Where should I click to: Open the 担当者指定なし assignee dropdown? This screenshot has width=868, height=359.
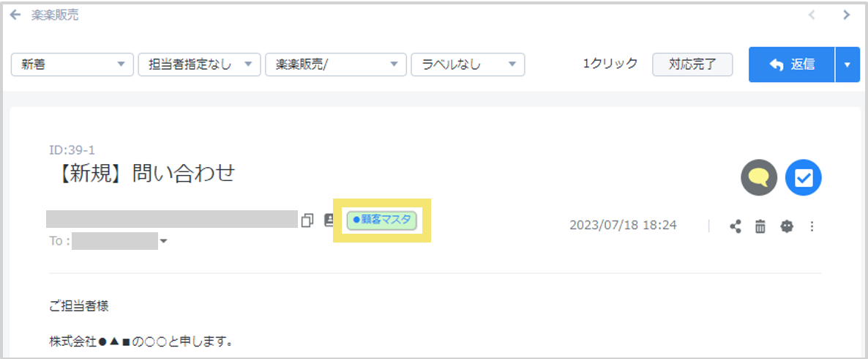click(199, 64)
